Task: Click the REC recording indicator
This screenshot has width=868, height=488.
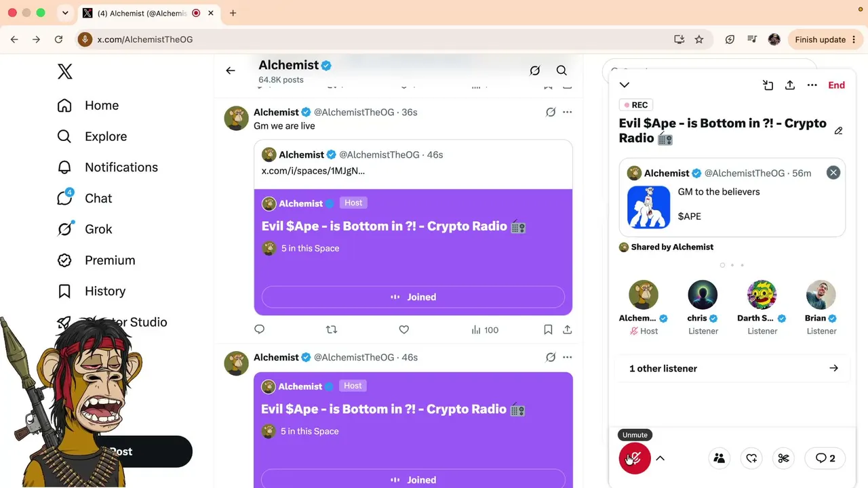Action: [x=636, y=105]
